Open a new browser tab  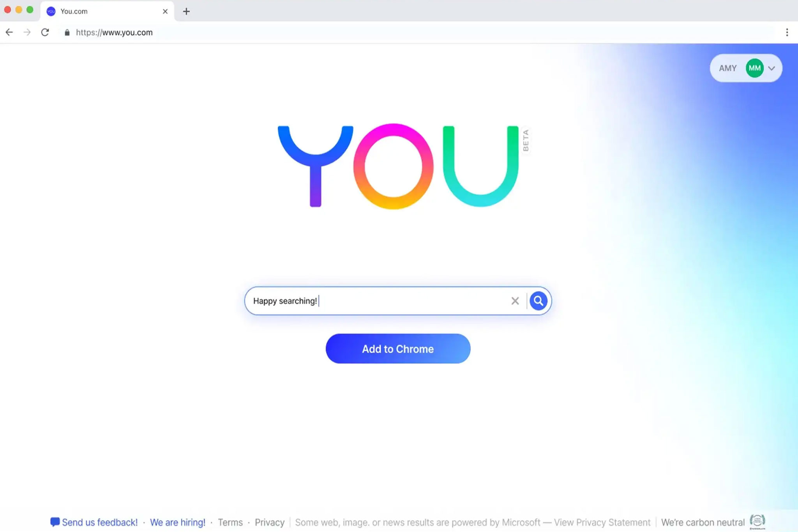pyautogui.click(x=186, y=11)
